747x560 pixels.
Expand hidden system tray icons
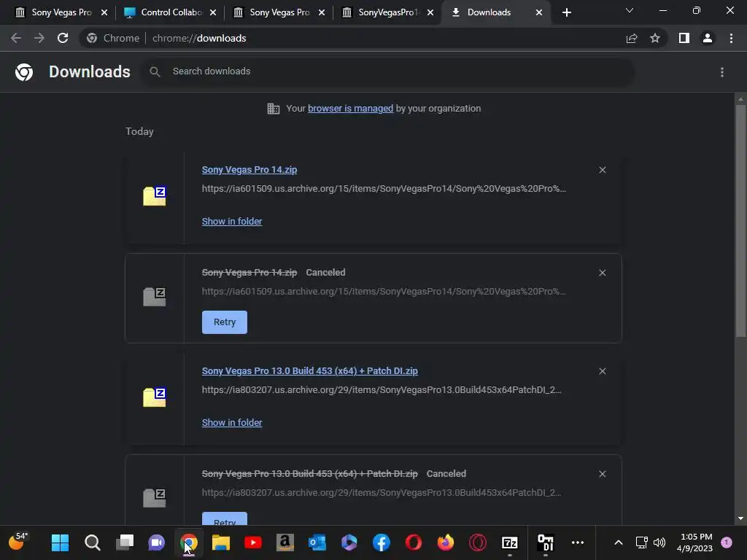coord(619,542)
